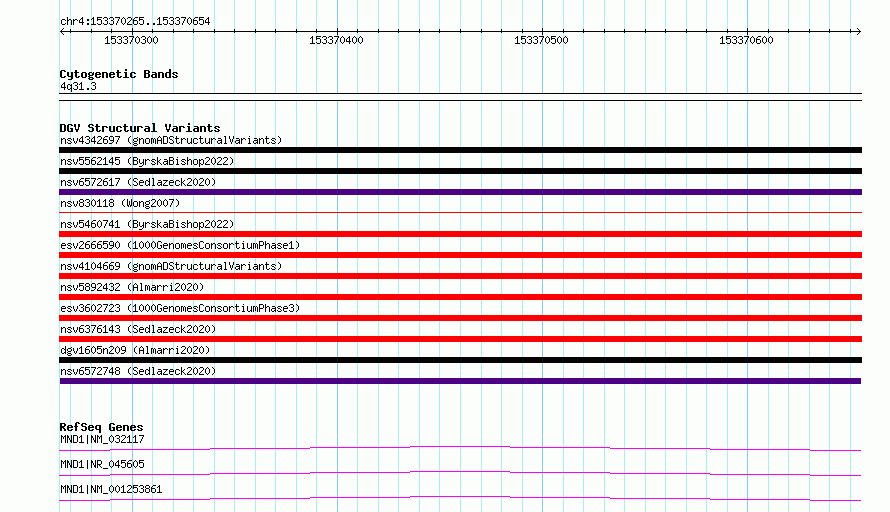890x512 pixels.
Task: Select variant esv2666590 1000GenomesConsortiumPhase1 label
Action: [x=180, y=245]
